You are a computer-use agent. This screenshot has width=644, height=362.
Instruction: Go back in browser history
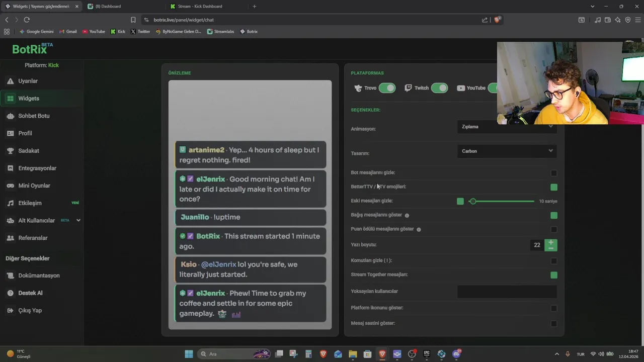click(x=7, y=20)
